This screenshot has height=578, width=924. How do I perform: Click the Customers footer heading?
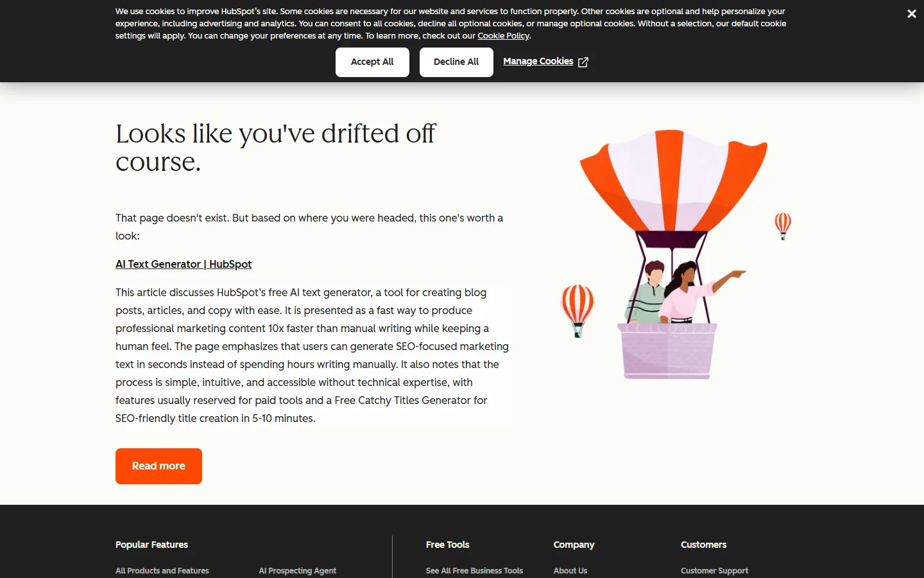[x=703, y=545]
